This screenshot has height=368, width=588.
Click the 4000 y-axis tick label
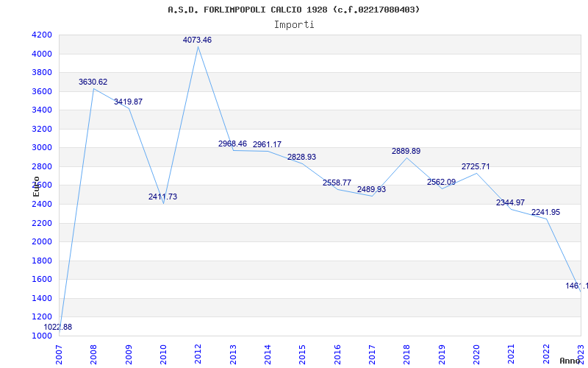[42, 54]
